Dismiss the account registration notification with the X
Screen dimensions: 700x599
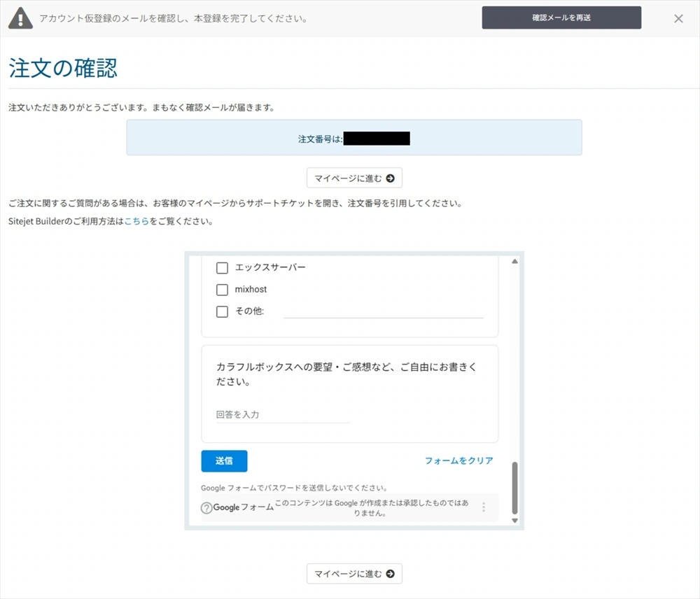point(678,18)
